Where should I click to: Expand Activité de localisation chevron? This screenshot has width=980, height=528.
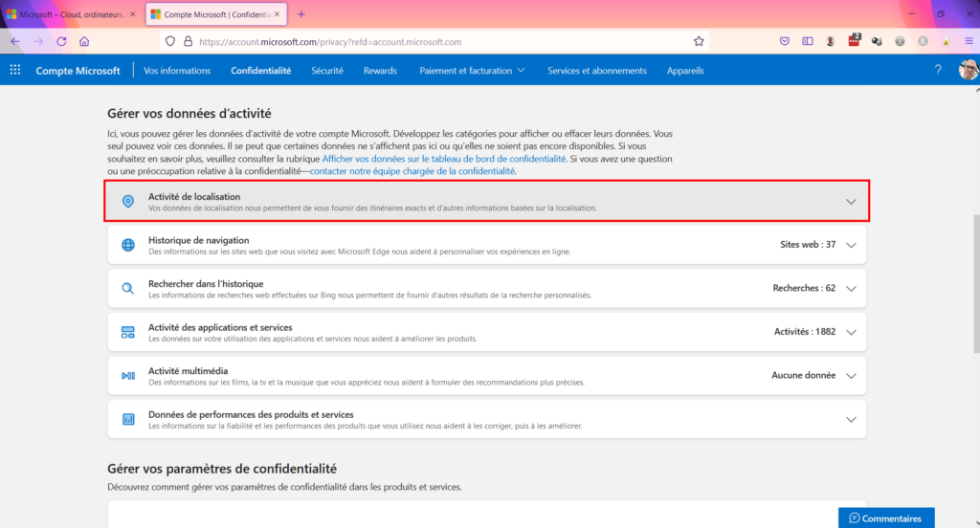tap(851, 201)
